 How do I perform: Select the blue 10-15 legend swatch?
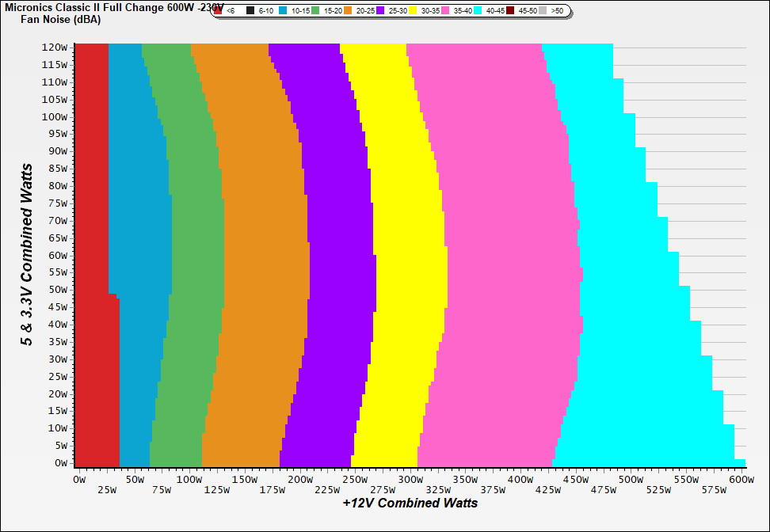(x=283, y=11)
